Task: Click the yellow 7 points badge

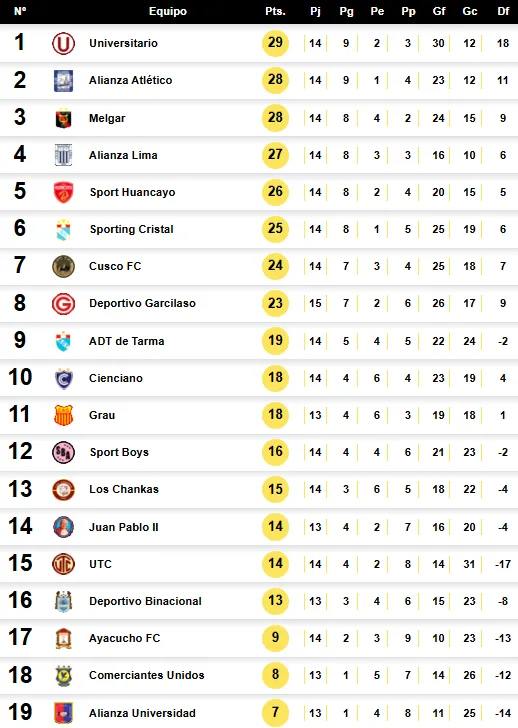Action: pos(275,712)
